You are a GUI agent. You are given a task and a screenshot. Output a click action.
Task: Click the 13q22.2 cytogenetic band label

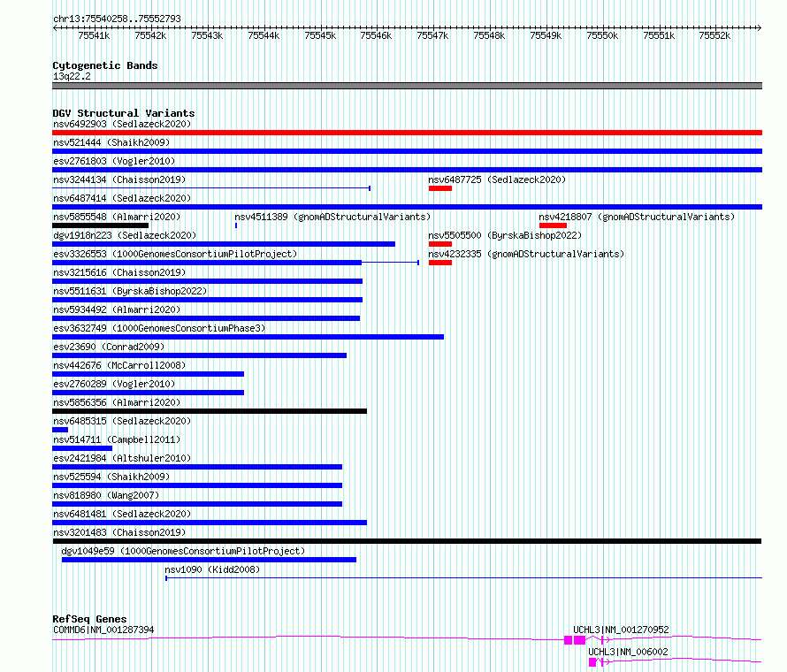72,76
